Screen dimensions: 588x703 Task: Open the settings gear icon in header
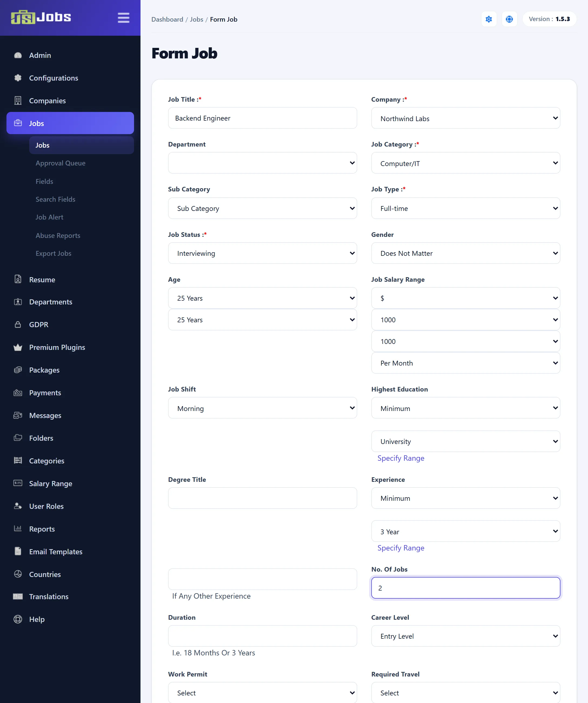click(489, 19)
